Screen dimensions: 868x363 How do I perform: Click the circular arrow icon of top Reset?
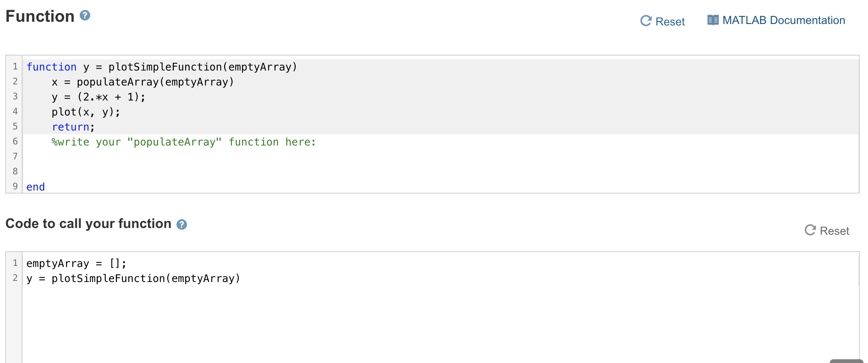click(646, 21)
